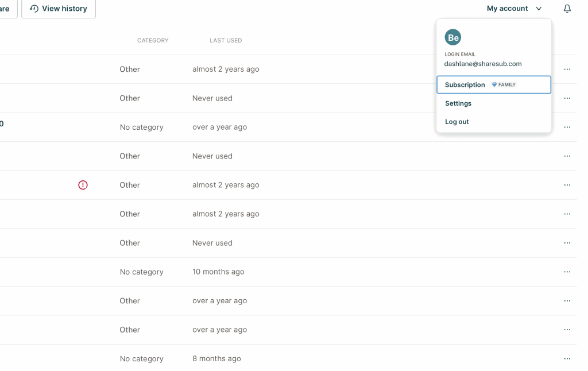The height and width of the screenshot is (371, 588).
Task: Click the Be account avatar
Action: point(452,37)
